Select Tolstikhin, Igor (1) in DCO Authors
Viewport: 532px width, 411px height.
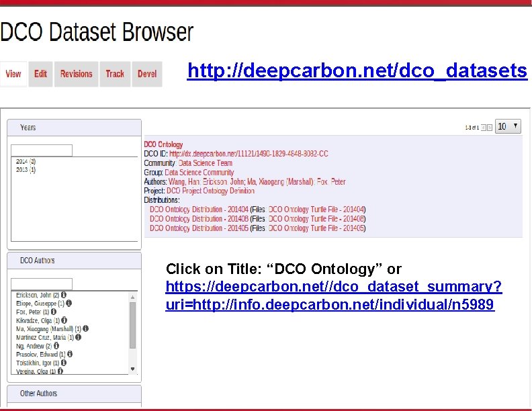(38, 363)
